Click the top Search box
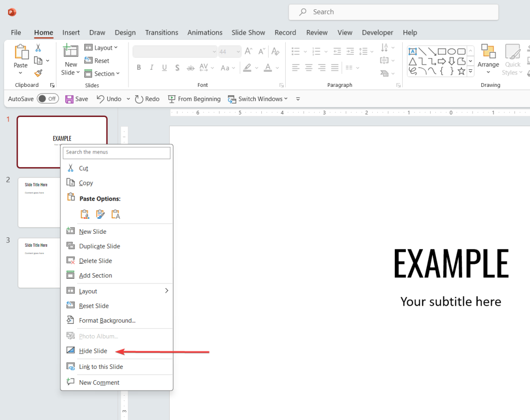530x420 pixels. (393, 12)
